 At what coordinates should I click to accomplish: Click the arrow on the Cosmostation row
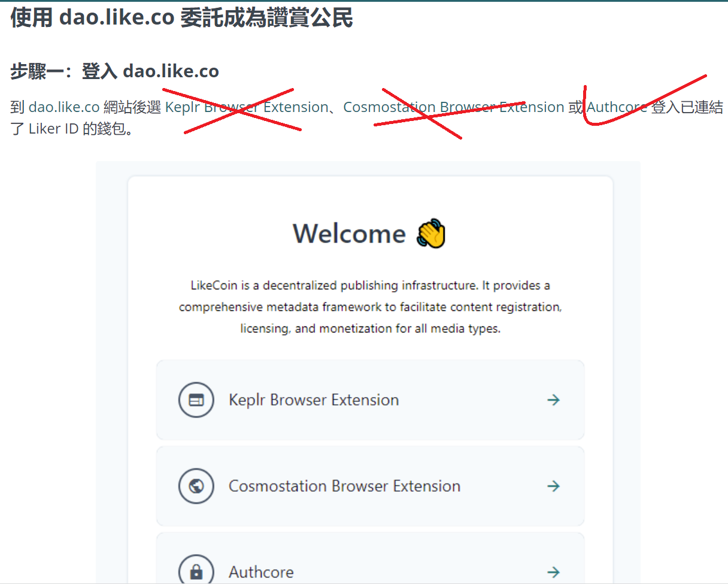[554, 486]
